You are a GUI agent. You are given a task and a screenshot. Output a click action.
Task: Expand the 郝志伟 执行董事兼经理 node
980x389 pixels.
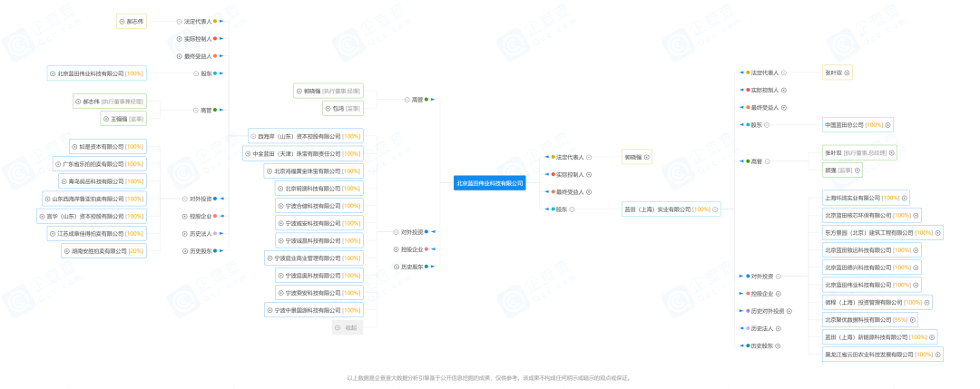coord(78,102)
